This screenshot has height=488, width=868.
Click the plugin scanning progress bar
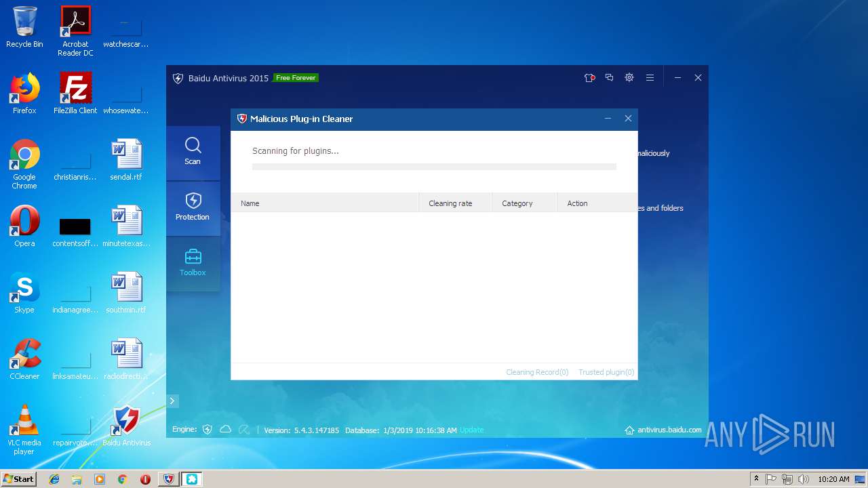(434, 167)
